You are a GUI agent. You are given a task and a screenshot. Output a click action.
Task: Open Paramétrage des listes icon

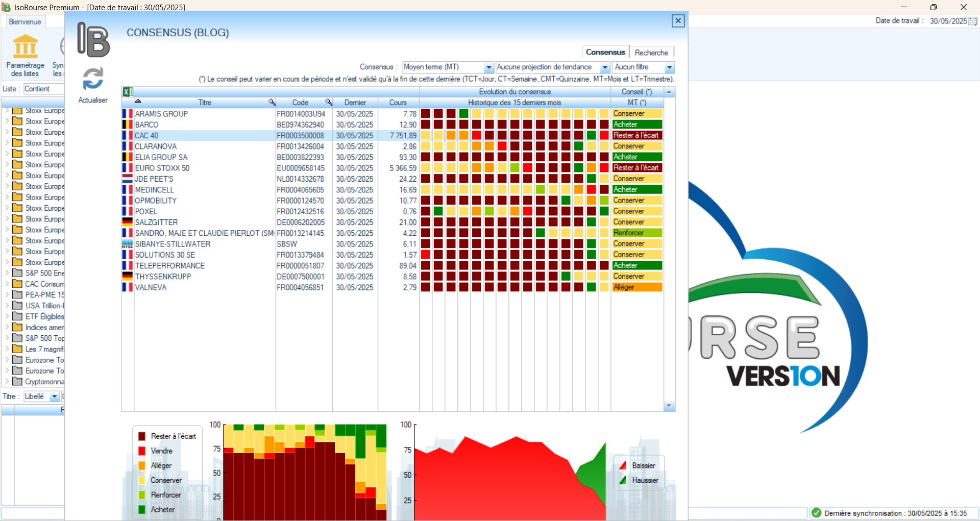tap(26, 46)
